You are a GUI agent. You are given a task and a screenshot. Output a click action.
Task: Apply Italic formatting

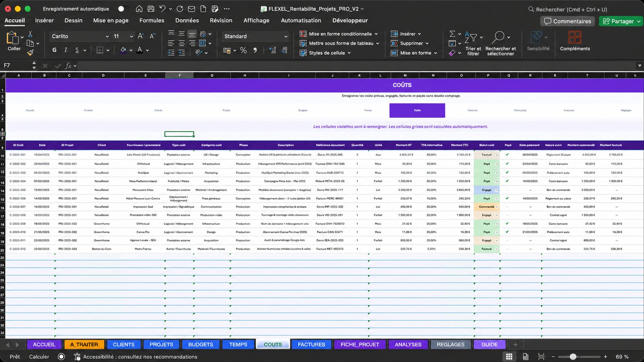[66, 50]
